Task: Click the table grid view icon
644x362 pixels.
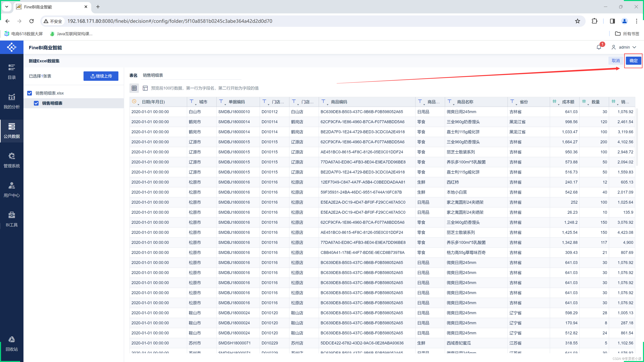Action: point(135,88)
